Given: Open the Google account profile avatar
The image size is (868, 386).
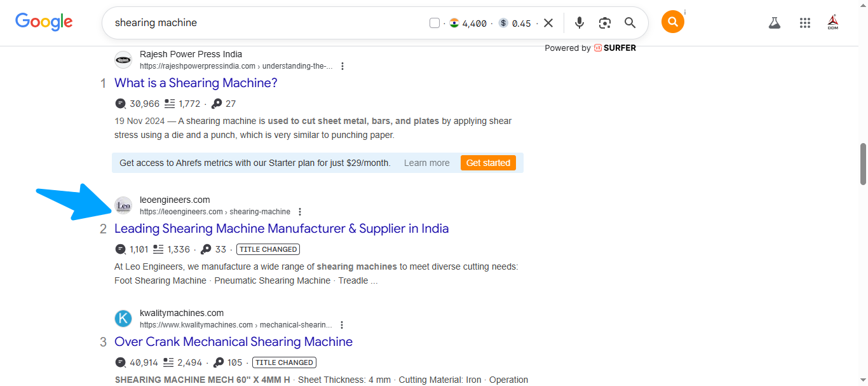Looking at the screenshot, I should pos(833,23).
